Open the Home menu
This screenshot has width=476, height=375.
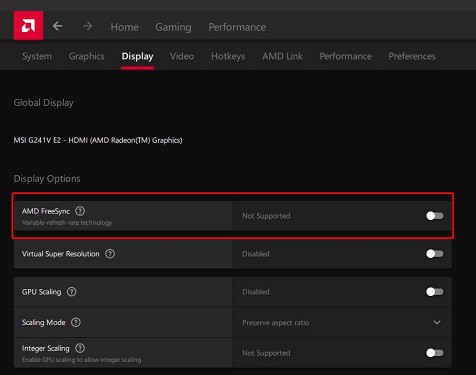pos(124,27)
